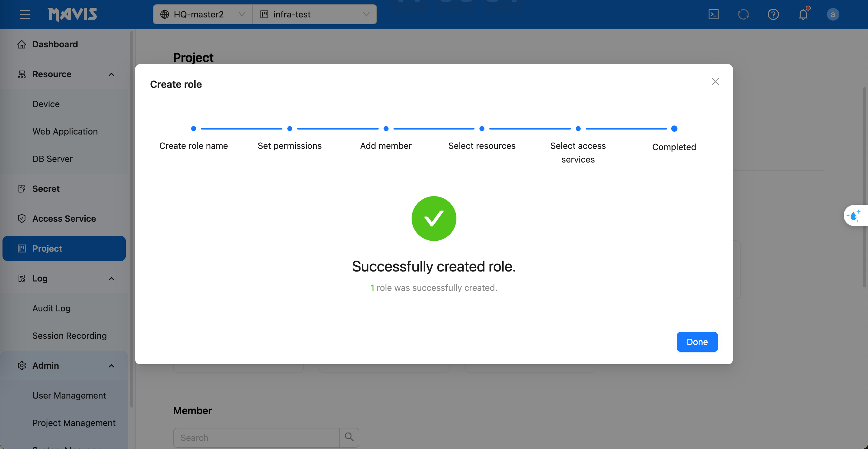The image size is (868, 449).
Task: Open the hamburger menu icon
Action: coord(25,15)
